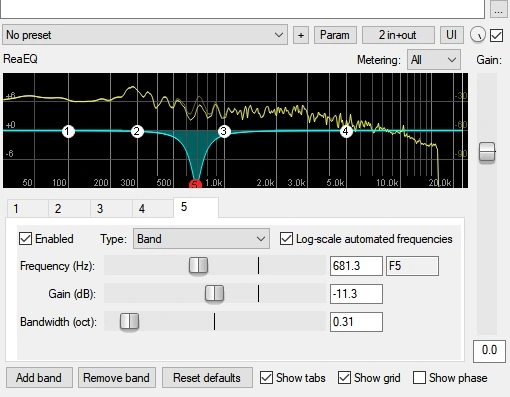
Task: Click the plus button beside preset
Action: pyautogui.click(x=301, y=35)
